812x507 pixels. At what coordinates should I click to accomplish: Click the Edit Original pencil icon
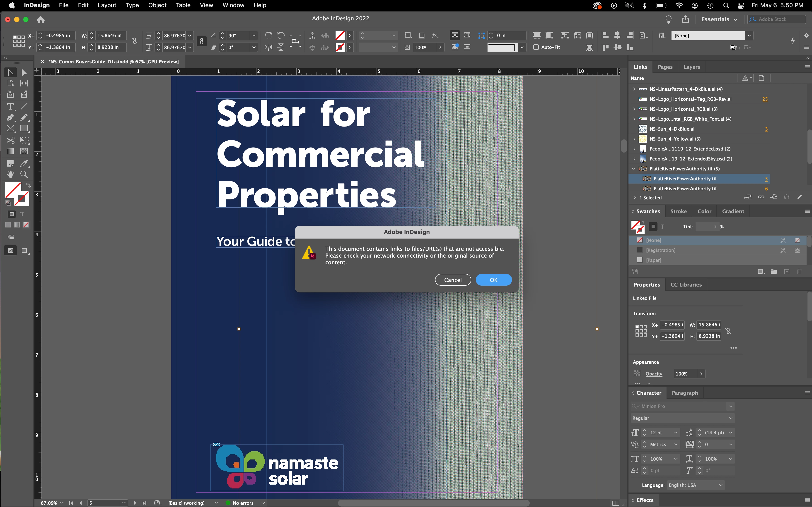coord(799,197)
